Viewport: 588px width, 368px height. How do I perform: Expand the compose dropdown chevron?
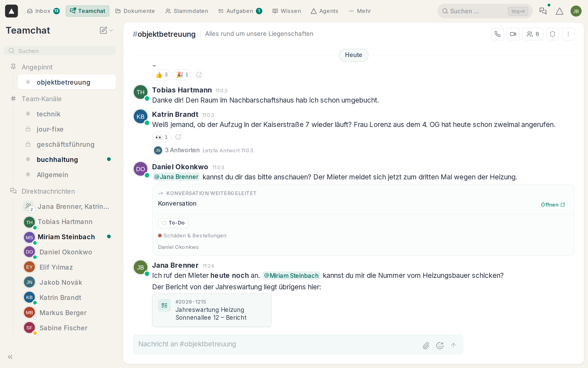tap(111, 30)
